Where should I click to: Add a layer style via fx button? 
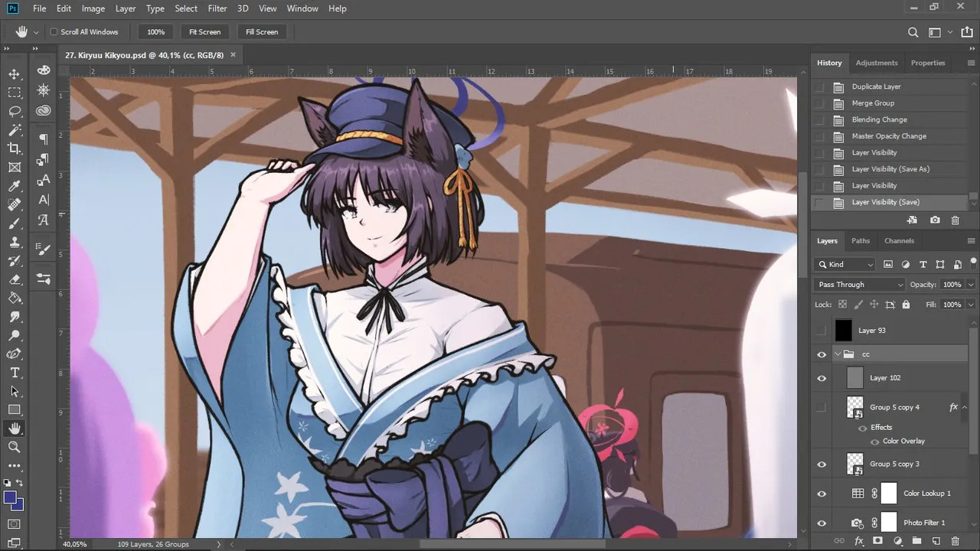coord(859,541)
